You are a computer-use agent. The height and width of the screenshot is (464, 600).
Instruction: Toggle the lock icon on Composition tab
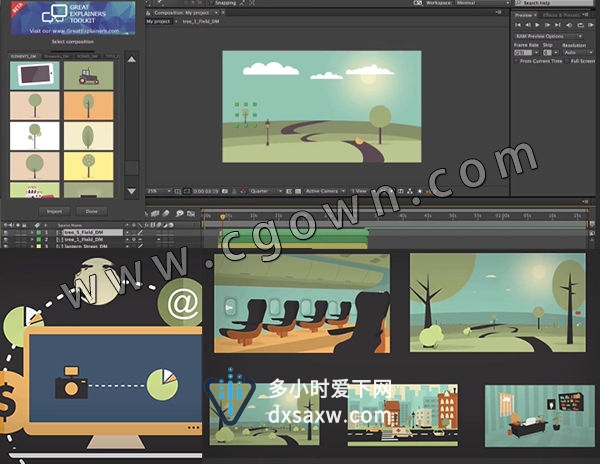coord(148,13)
